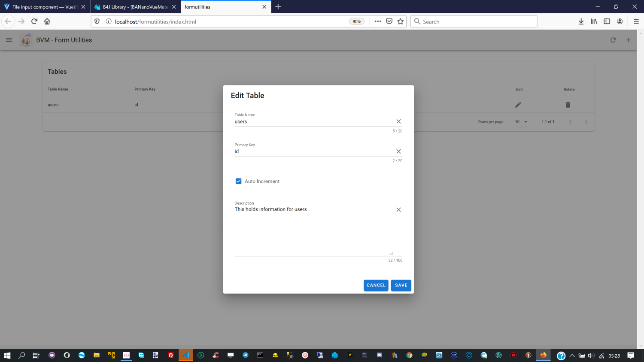Click the Save button in Edit Table

pyautogui.click(x=401, y=285)
